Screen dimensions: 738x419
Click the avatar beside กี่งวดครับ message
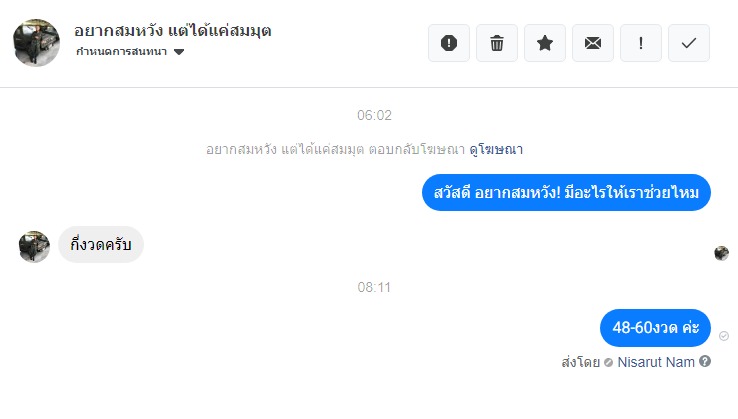click(x=34, y=246)
